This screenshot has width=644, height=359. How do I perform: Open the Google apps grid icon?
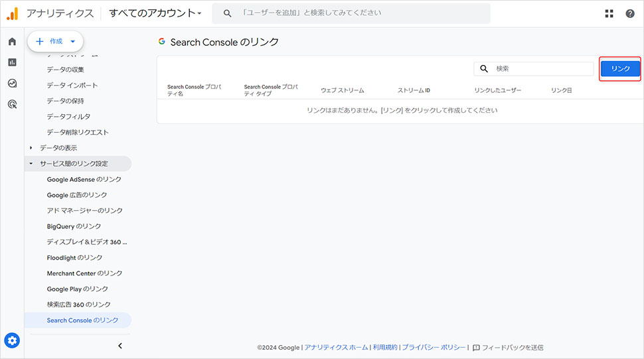tap(609, 13)
